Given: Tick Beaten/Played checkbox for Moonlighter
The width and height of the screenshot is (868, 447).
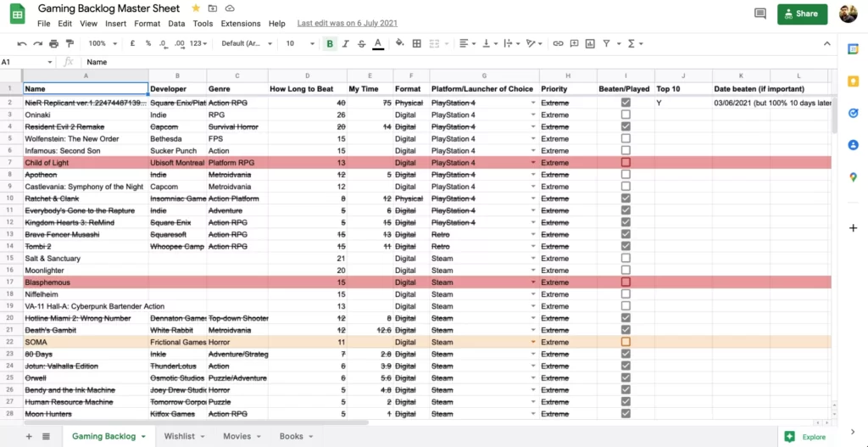Looking at the screenshot, I should tap(626, 271).
